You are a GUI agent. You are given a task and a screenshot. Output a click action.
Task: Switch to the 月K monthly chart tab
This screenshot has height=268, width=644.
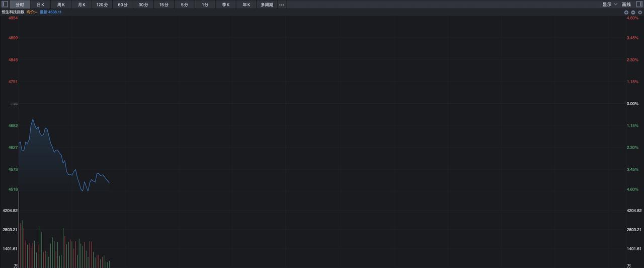tap(82, 5)
